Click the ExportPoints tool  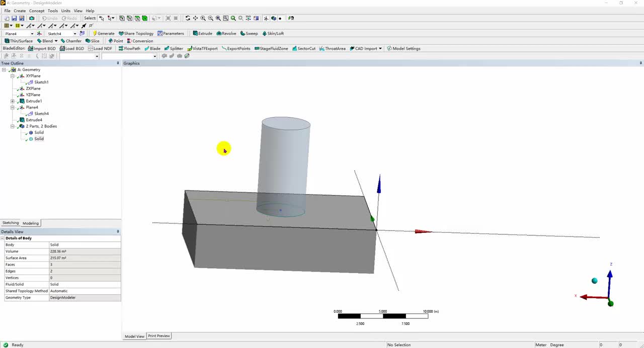tap(236, 48)
